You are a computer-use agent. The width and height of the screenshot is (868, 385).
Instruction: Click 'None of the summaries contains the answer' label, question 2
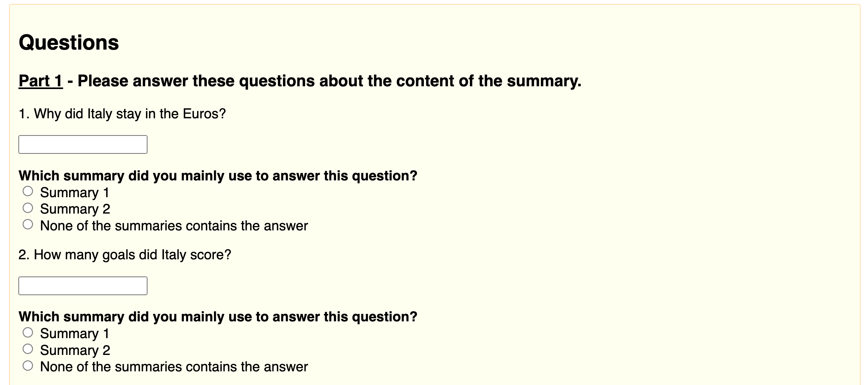174,367
